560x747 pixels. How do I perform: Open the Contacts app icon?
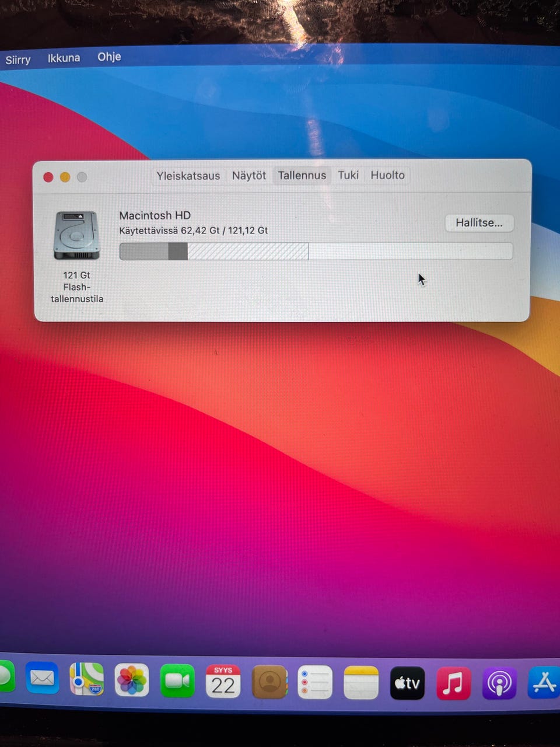pyautogui.click(x=269, y=682)
